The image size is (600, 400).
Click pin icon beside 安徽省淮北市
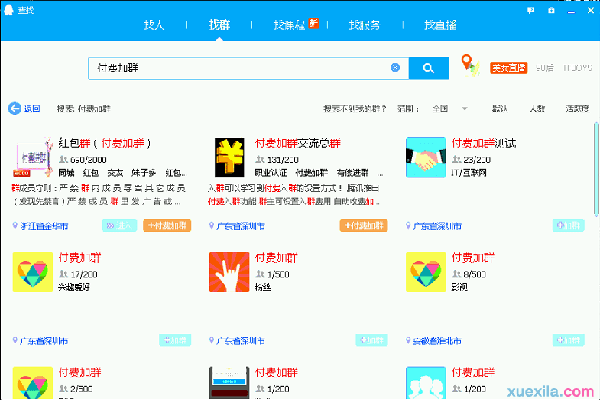408,340
